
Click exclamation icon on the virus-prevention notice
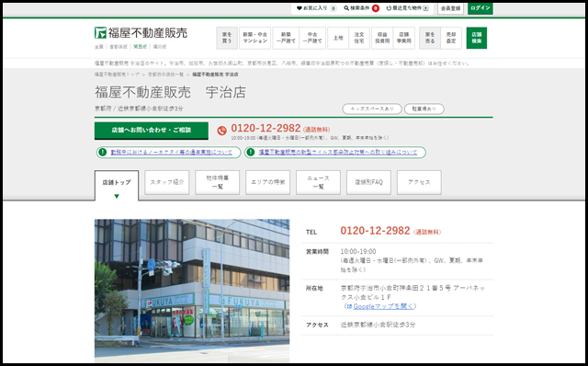coord(251,152)
